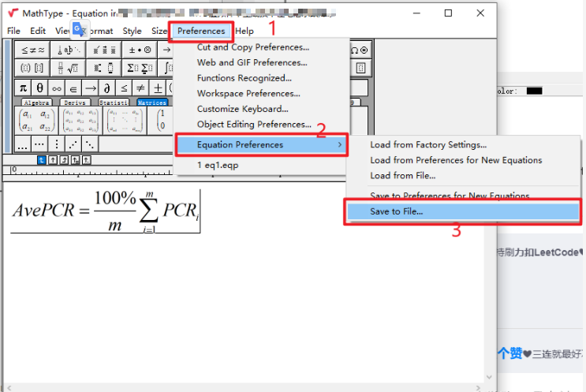This screenshot has width=586, height=392.
Task: Insert the low horizontal ellipsis symbol
Action: click(x=22, y=144)
